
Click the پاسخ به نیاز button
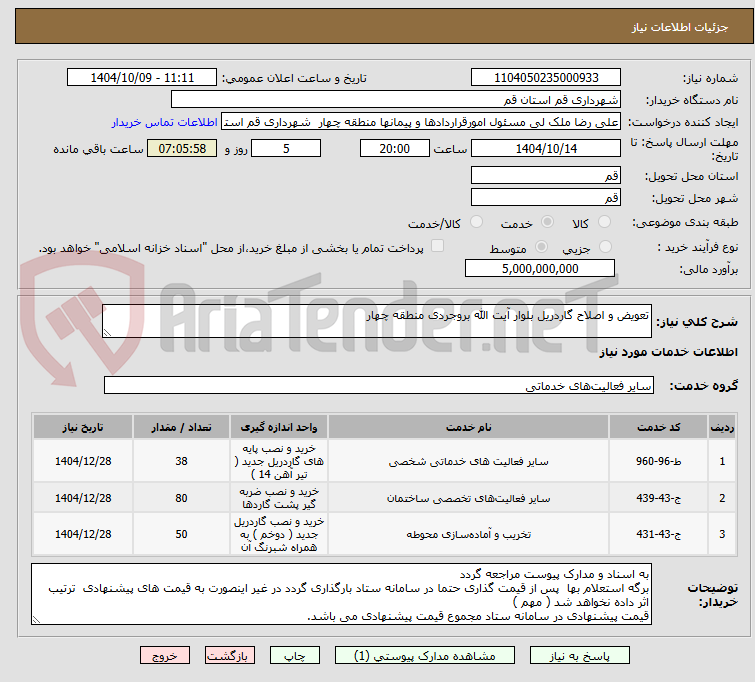coord(580,656)
